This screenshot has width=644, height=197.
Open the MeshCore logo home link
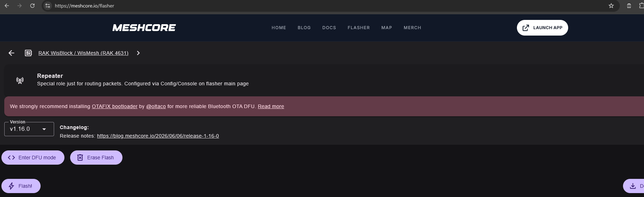pyautogui.click(x=144, y=28)
